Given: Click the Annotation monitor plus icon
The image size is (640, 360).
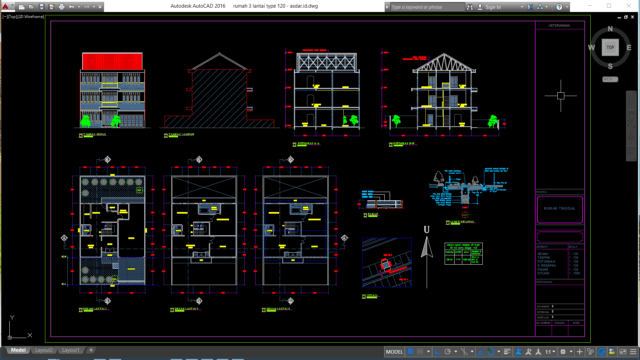Looking at the screenshot, I should pyautogui.click(x=579, y=352).
